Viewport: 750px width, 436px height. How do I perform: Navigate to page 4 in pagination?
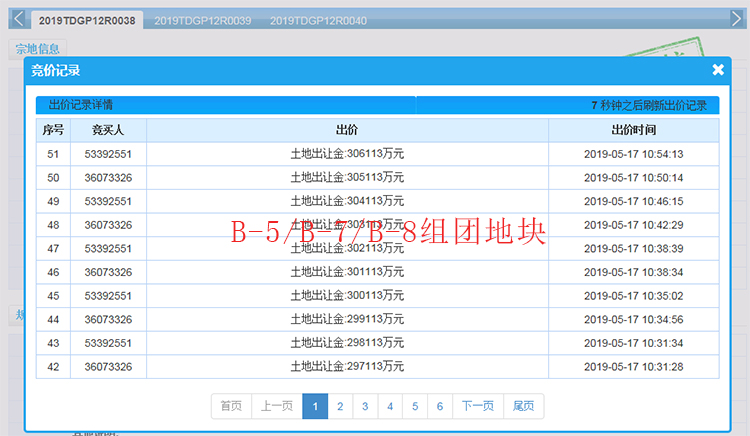(x=390, y=406)
